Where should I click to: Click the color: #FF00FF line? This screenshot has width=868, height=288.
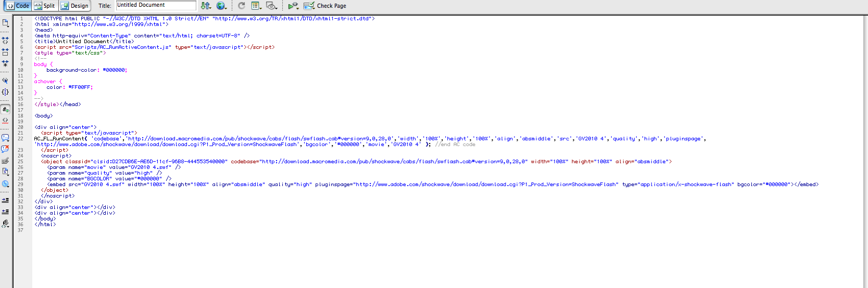(69, 87)
